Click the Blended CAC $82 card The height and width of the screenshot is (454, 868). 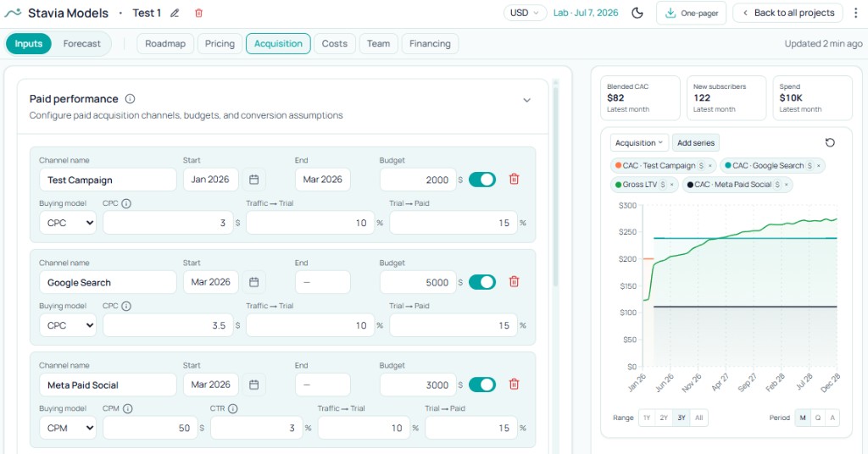tap(640, 98)
